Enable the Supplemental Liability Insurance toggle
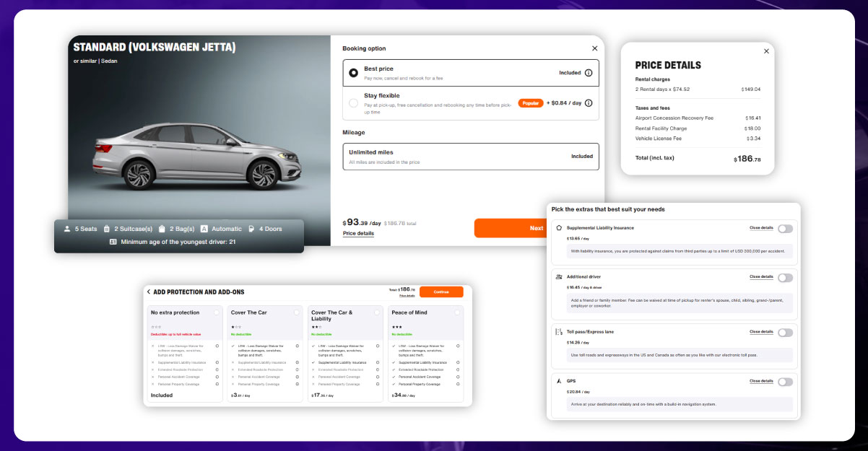The height and width of the screenshot is (451, 868). tap(786, 228)
